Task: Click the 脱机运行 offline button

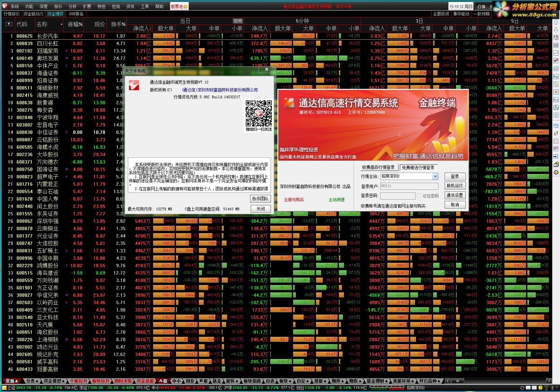Action: (x=455, y=186)
